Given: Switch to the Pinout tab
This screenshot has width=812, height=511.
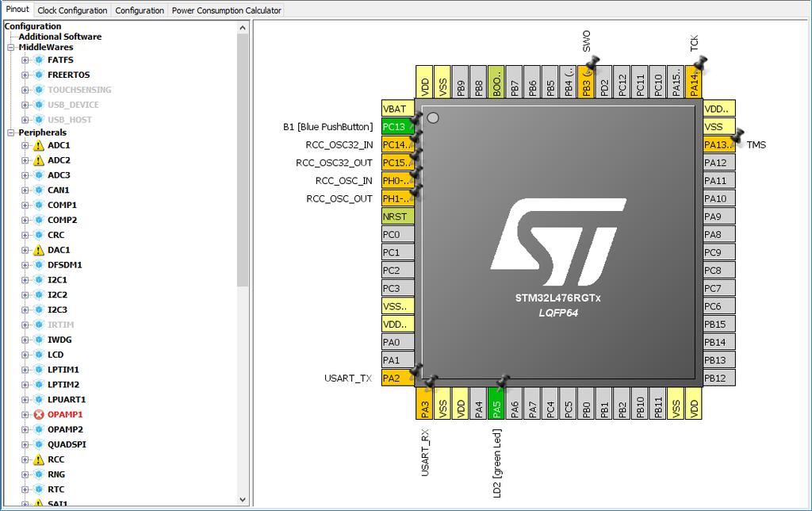Looking at the screenshot, I should [x=17, y=10].
